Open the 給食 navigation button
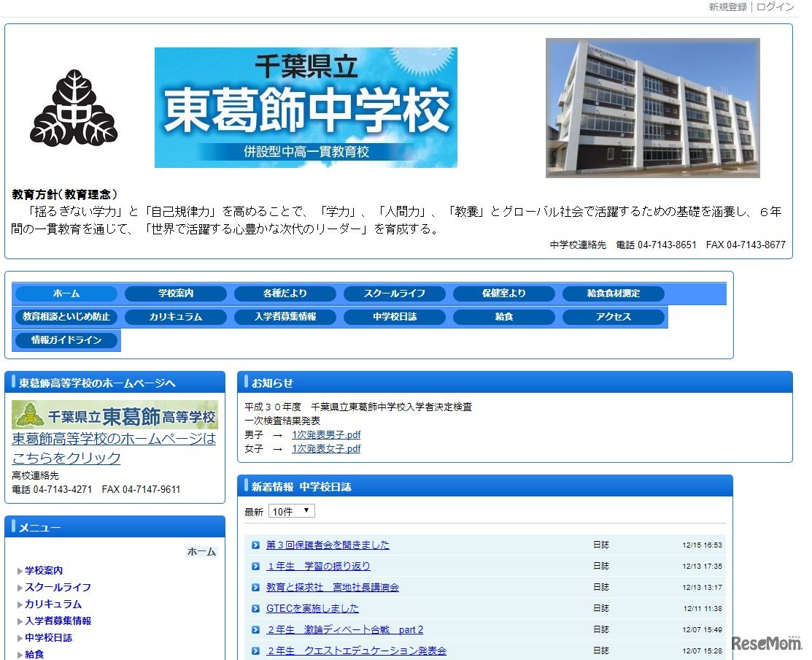812x660 pixels. (x=504, y=317)
